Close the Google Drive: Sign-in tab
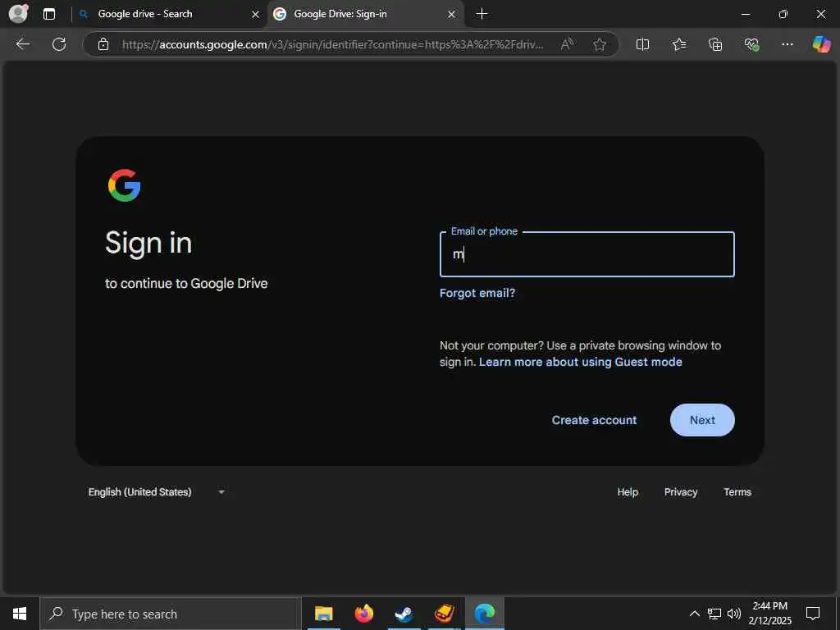Viewport: 840px width, 630px height. (452, 15)
